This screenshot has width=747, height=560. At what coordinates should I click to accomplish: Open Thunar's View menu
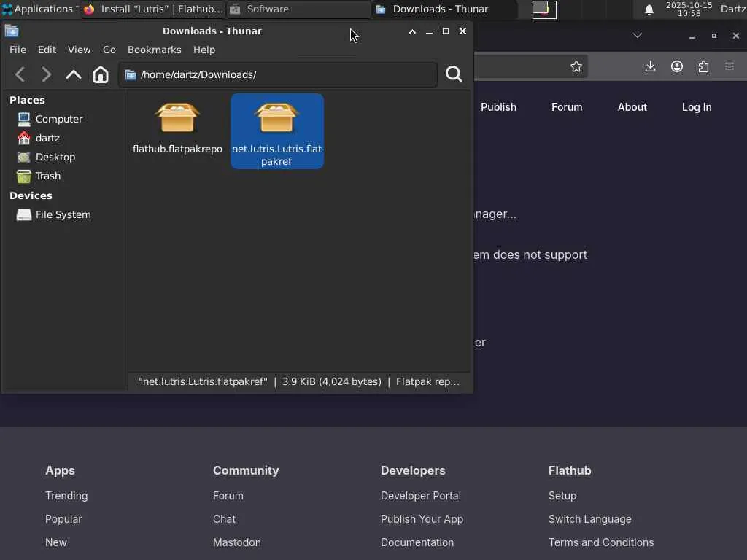point(79,50)
